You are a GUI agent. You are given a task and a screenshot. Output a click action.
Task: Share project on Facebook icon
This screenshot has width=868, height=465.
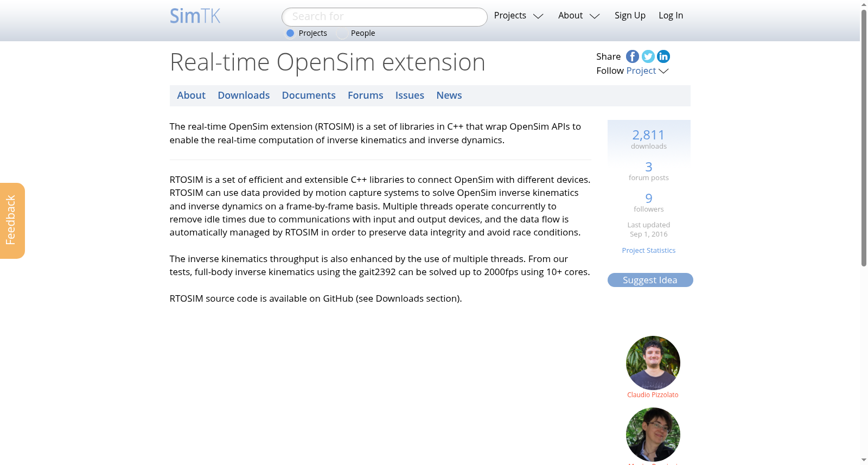click(x=633, y=56)
